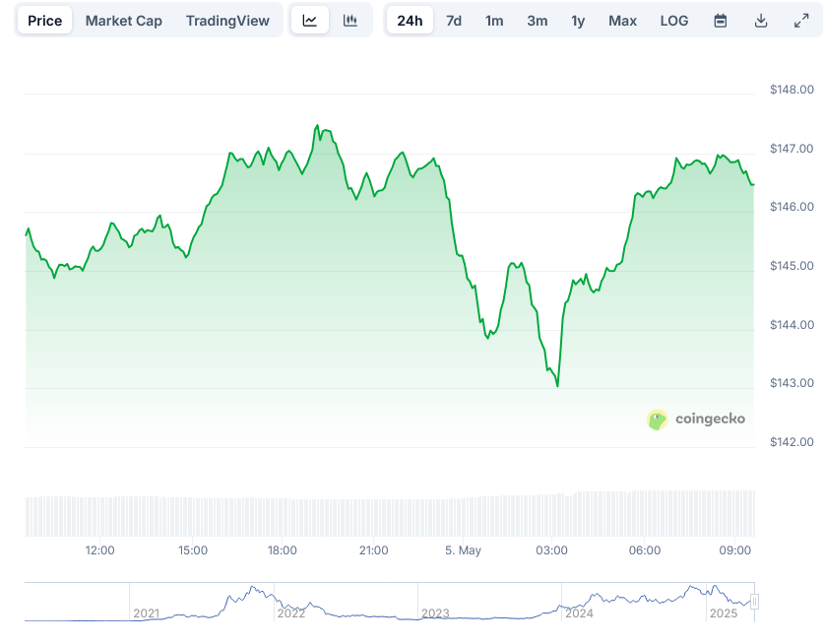Toggle LOG scale on chart
This screenshot has width=823, height=644.
(674, 21)
